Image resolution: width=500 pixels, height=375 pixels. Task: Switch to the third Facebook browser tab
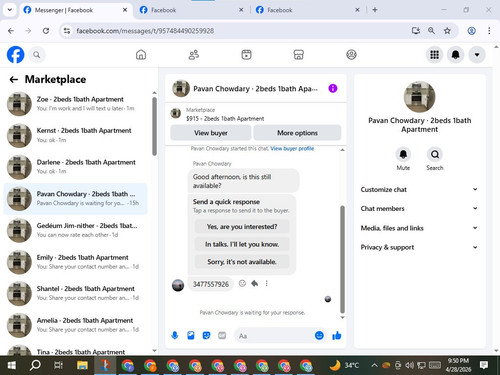[308, 10]
